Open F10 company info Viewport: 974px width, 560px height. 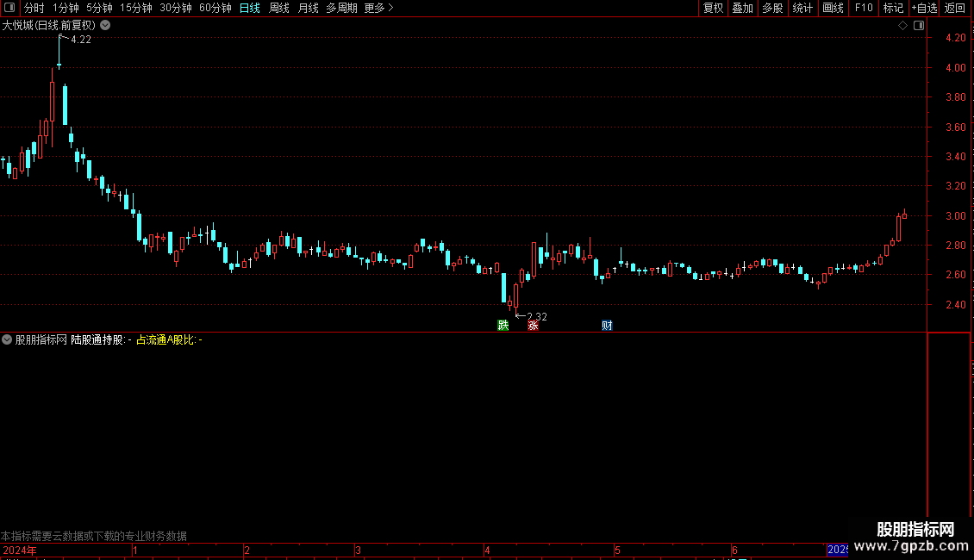click(864, 8)
